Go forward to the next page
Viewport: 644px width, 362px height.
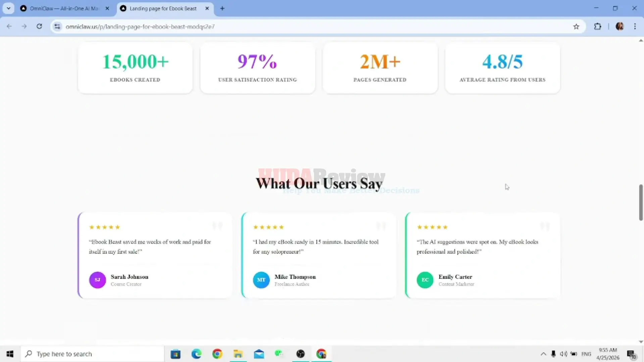24,27
